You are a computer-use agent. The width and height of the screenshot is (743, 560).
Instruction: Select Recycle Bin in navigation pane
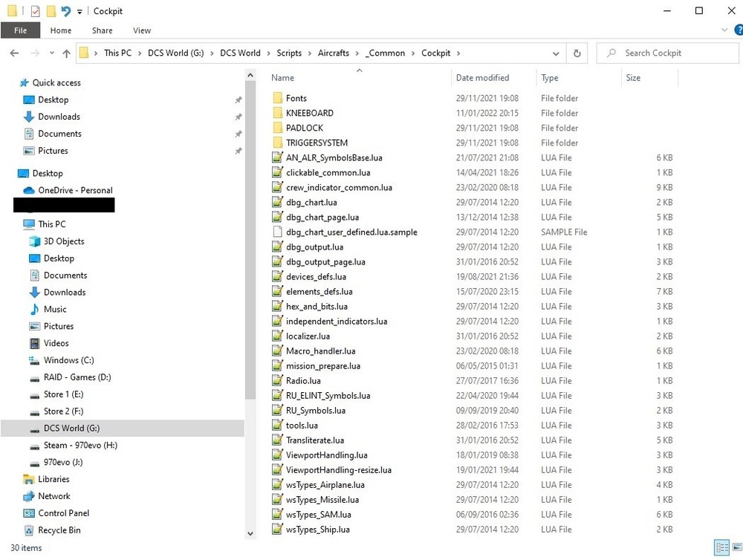point(59,530)
